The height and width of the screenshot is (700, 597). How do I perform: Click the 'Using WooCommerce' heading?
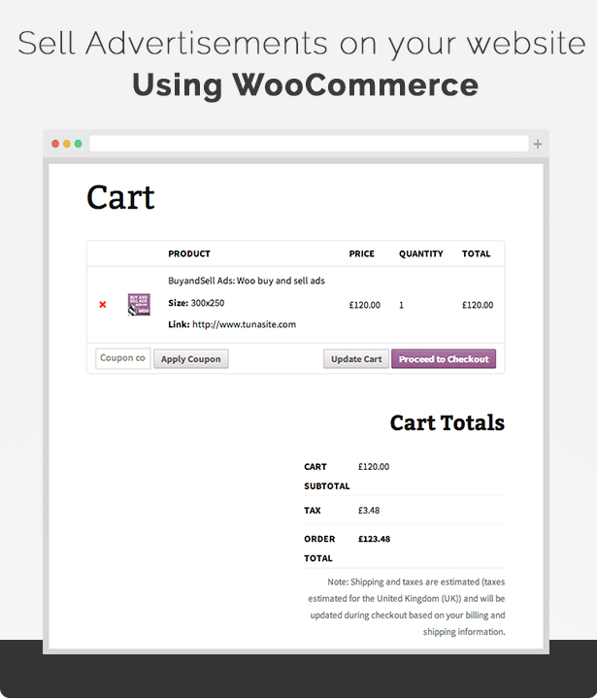(306, 85)
